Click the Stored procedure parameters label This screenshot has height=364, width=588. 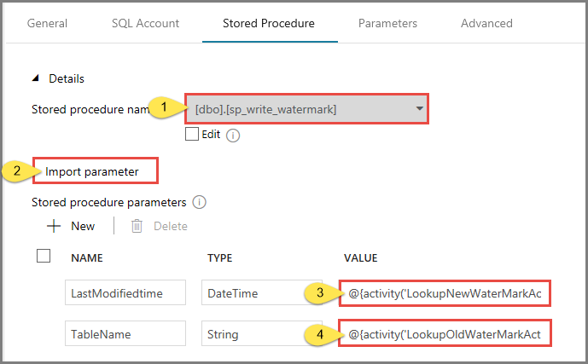pyautogui.click(x=108, y=202)
